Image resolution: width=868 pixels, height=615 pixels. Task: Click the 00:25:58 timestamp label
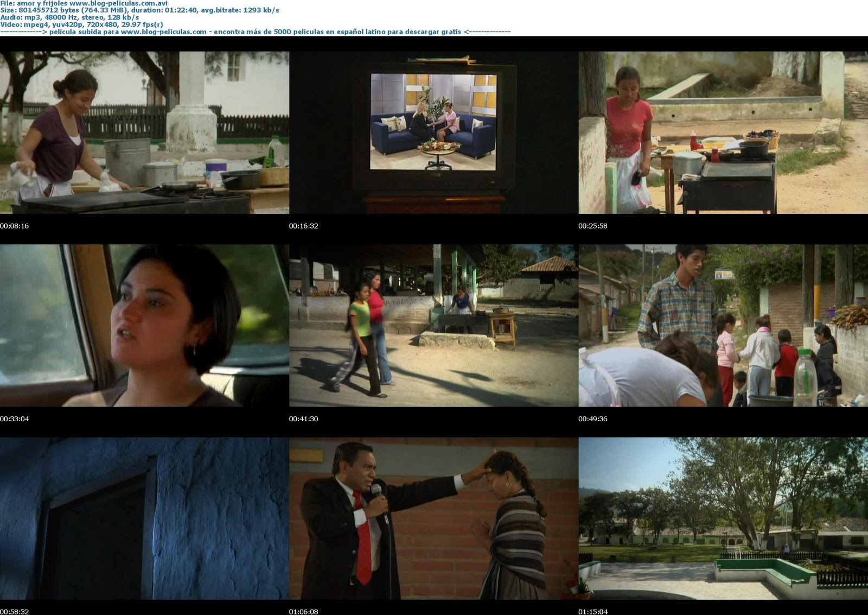coord(593,226)
